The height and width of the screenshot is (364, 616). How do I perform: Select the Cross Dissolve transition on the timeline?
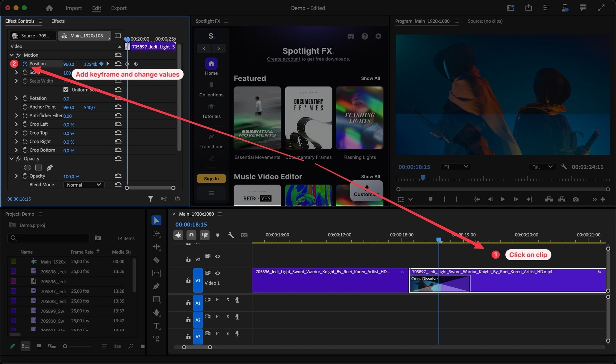pyautogui.click(x=439, y=283)
